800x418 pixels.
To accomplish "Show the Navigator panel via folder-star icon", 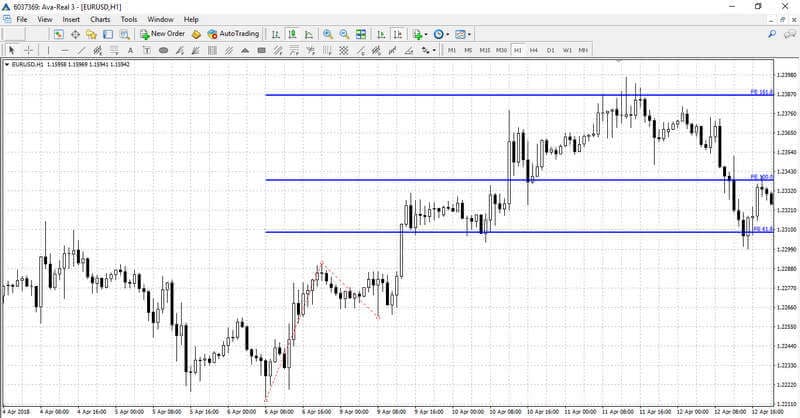I will click(91, 34).
